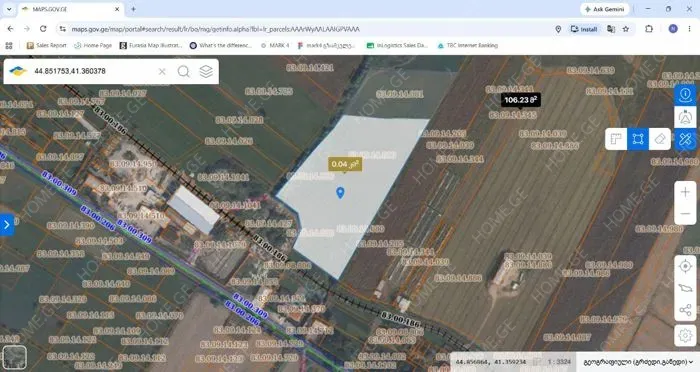
Task: Click the Ask Gemini button
Action: pyautogui.click(x=604, y=9)
